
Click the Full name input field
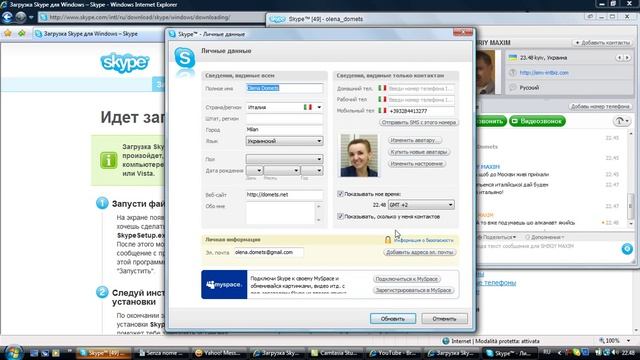coord(284,88)
